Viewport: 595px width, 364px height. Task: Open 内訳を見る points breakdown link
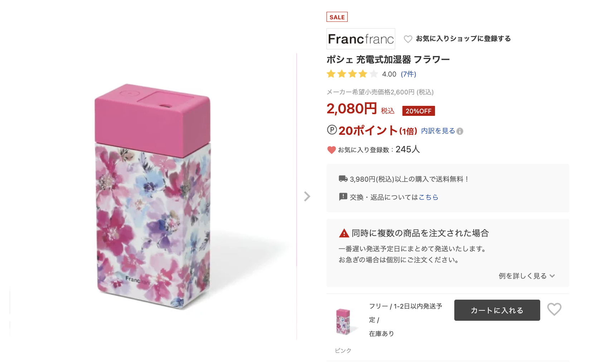click(x=438, y=131)
